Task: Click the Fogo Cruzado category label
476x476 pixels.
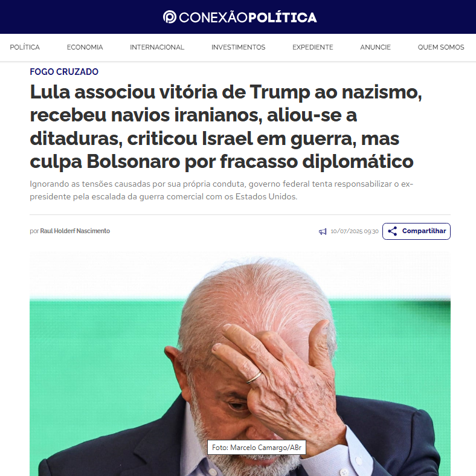Action: pos(64,72)
